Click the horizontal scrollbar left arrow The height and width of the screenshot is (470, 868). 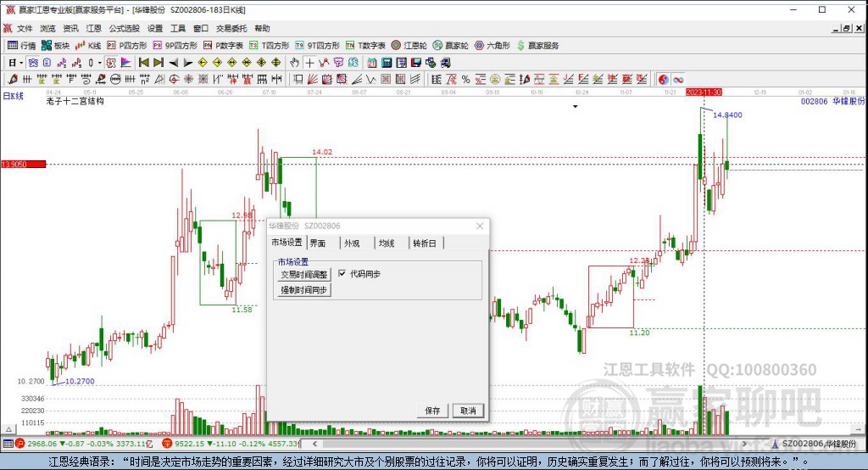pyautogui.click(x=315, y=444)
